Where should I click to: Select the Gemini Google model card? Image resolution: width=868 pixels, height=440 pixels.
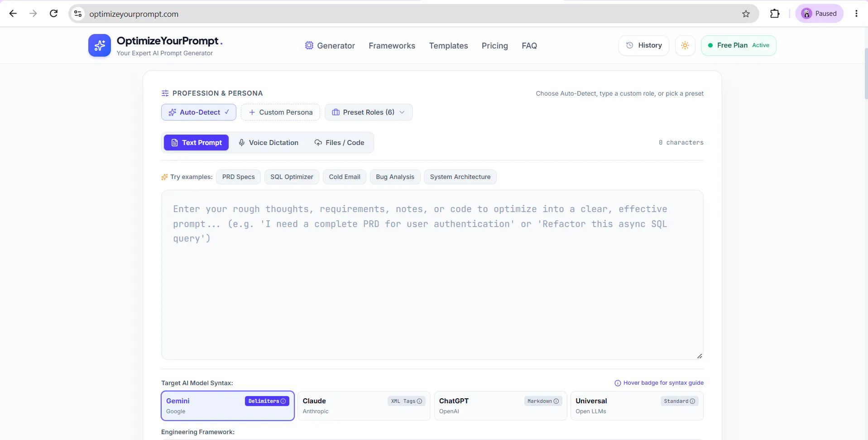(x=228, y=406)
